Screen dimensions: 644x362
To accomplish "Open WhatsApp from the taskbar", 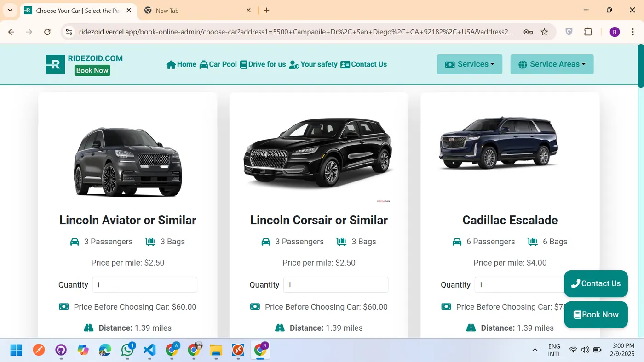I will coord(127,350).
